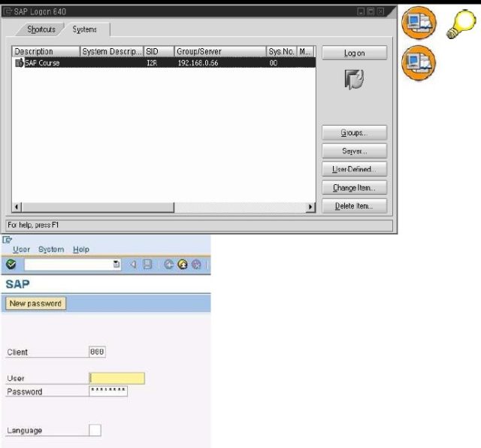Open the User menu

[x=22, y=250]
